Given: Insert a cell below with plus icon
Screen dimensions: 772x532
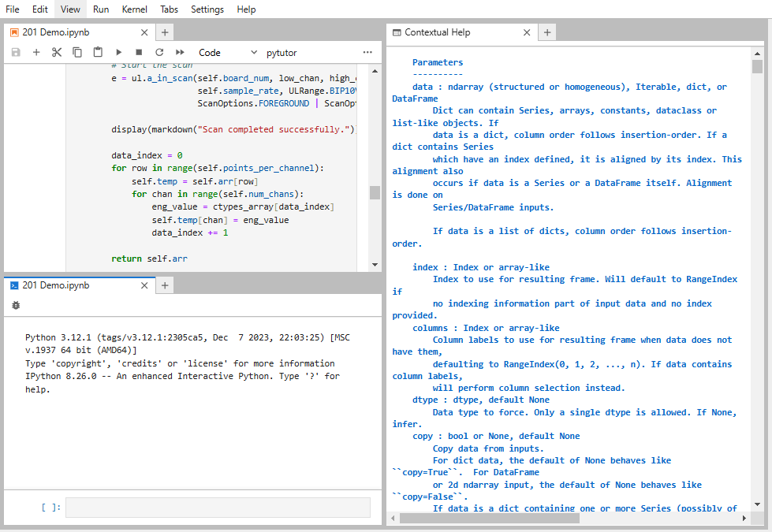Looking at the screenshot, I should click(36, 52).
